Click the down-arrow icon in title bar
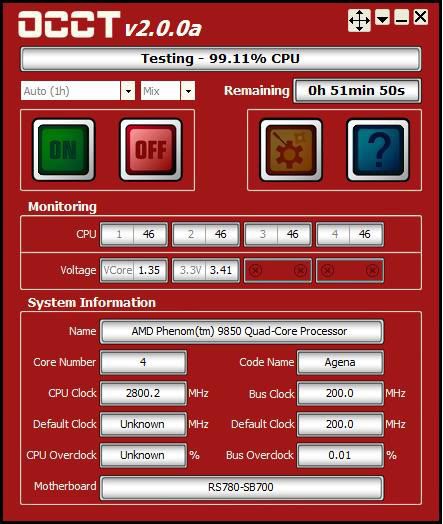Viewport: 443px width, 524px height. [x=382, y=17]
